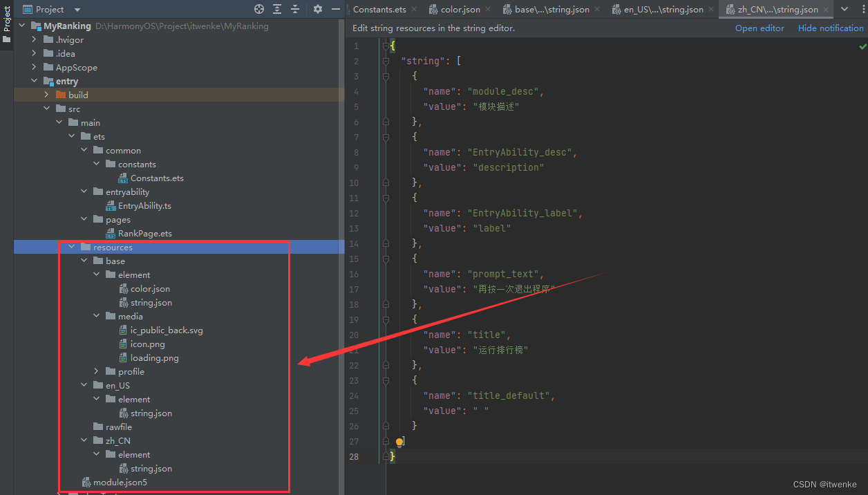This screenshot has height=495, width=868.
Task: Click the "模块描述" value in editor
Action: tap(496, 107)
